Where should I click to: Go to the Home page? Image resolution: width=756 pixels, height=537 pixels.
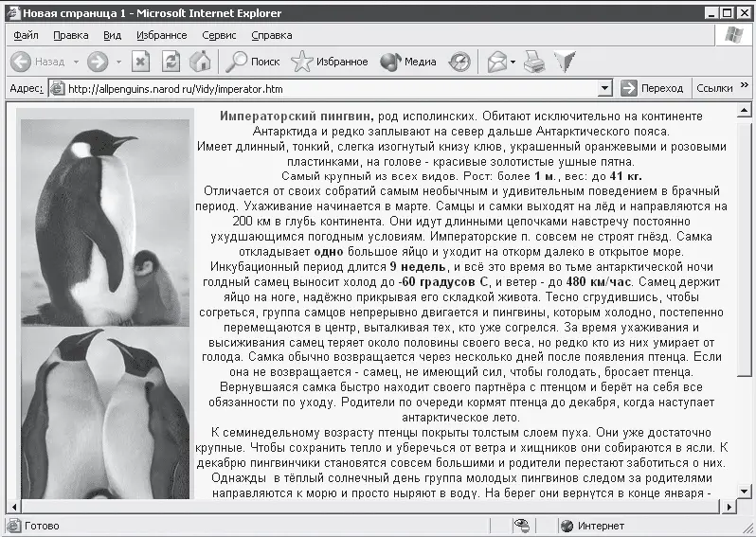pyautogui.click(x=199, y=62)
